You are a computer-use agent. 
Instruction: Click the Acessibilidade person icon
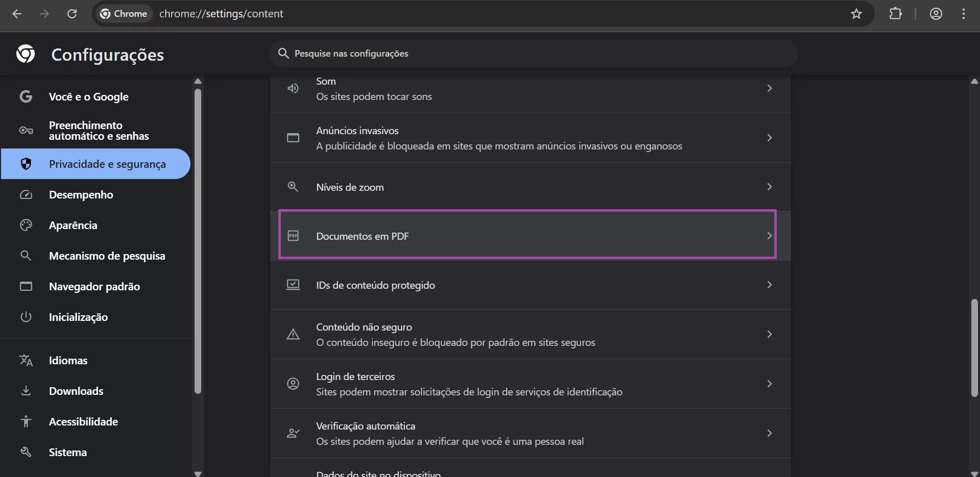click(26, 421)
